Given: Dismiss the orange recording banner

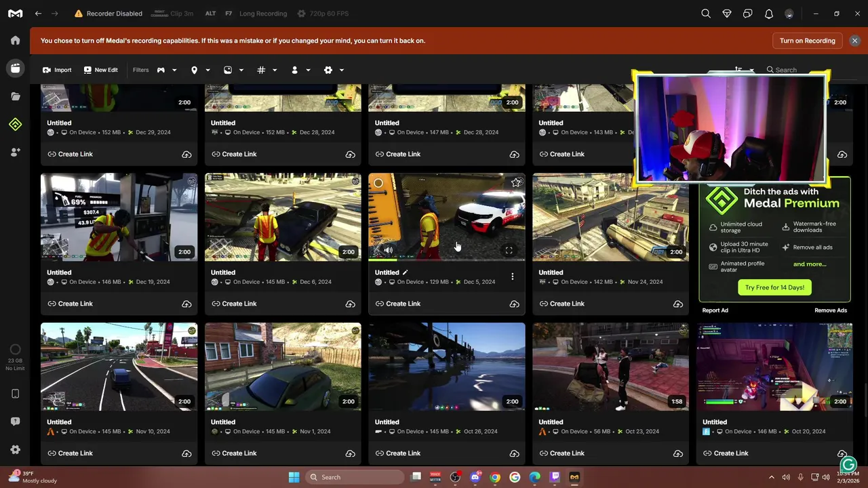Looking at the screenshot, I should point(854,41).
